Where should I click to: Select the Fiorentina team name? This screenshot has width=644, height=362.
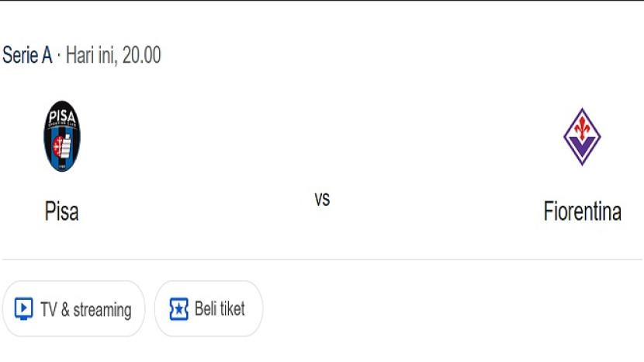tap(582, 211)
